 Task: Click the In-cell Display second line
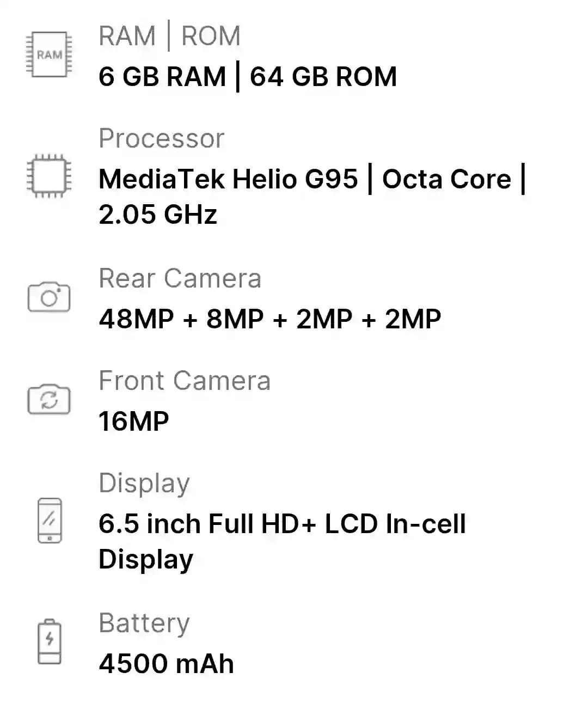tap(146, 560)
